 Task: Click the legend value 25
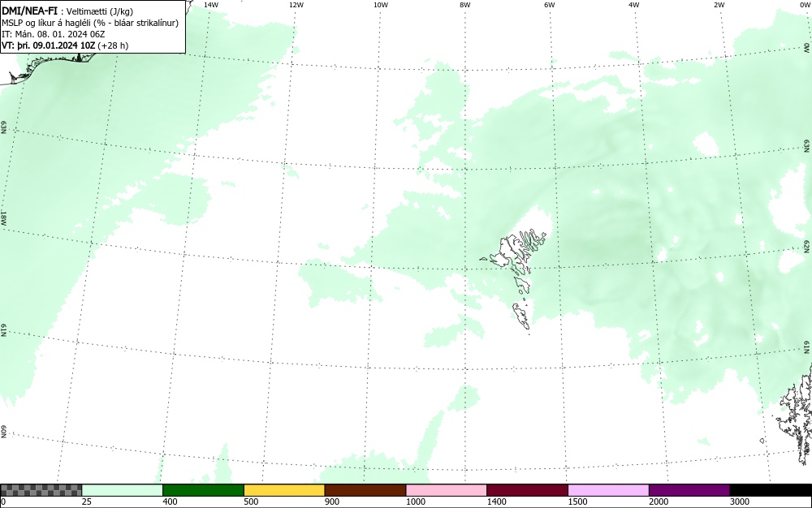tap(87, 502)
